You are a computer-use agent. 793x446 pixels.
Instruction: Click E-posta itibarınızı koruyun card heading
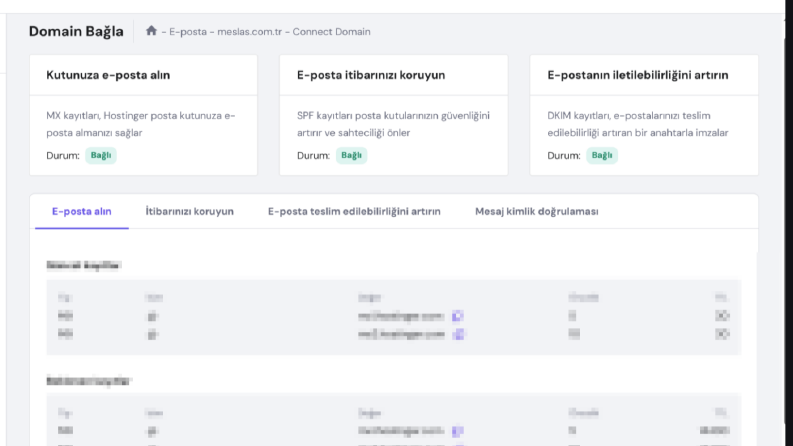coord(371,75)
